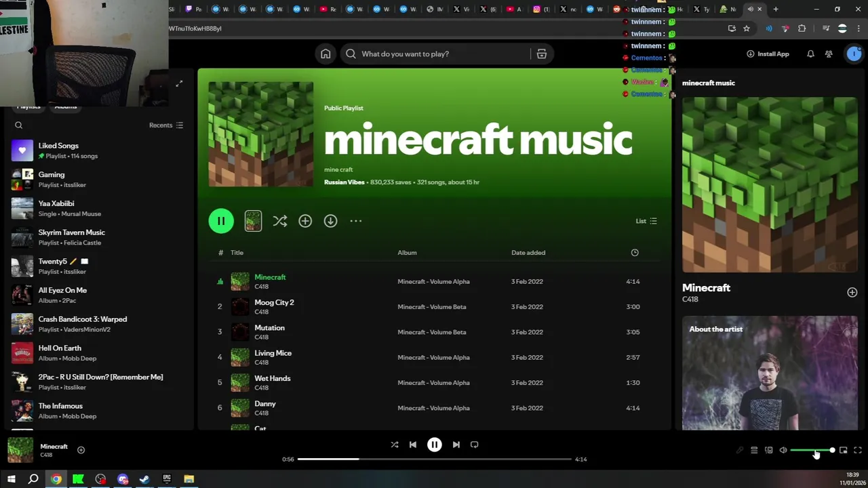Open the Windows Start menu
Image resolution: width=868 pixels, height=488 pixels.
11,479
